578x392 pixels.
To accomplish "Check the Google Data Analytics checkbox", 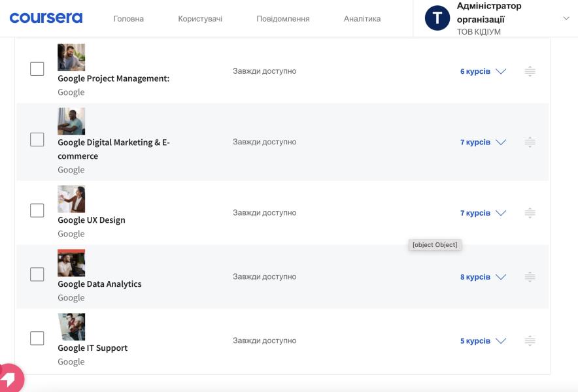I will tap(37, 274).
